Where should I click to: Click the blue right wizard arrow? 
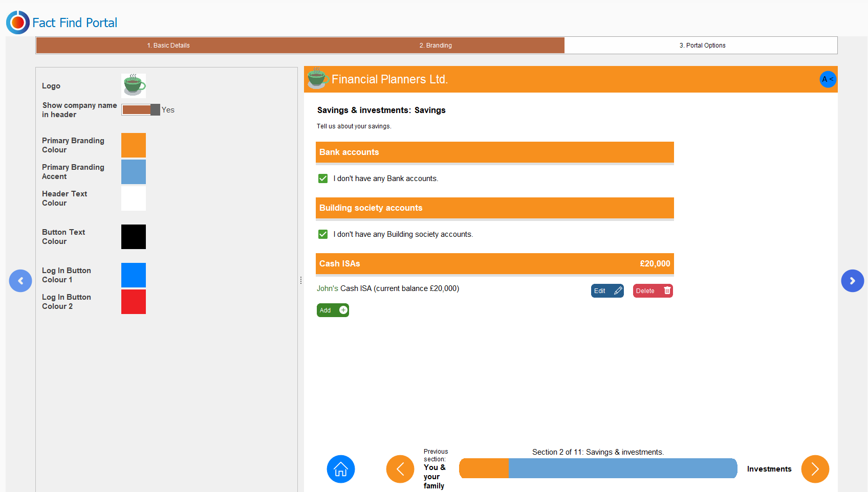tap(852, 281)
